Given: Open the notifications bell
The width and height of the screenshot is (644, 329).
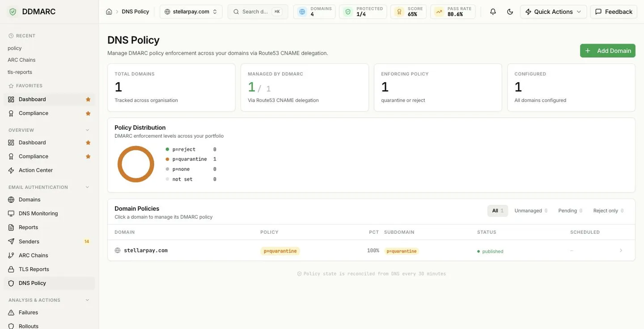Looking at the screenshot, I should tap(493, 12).
